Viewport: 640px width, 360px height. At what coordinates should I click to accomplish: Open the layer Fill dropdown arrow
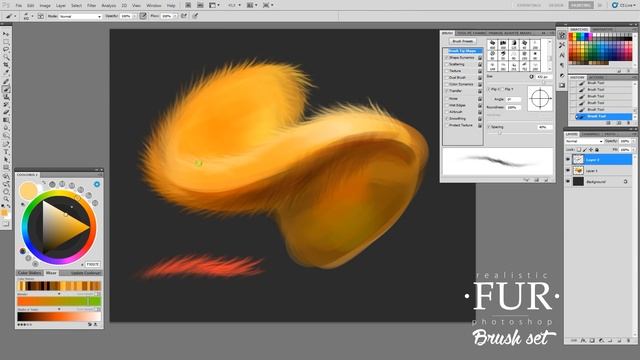point(633,150)
